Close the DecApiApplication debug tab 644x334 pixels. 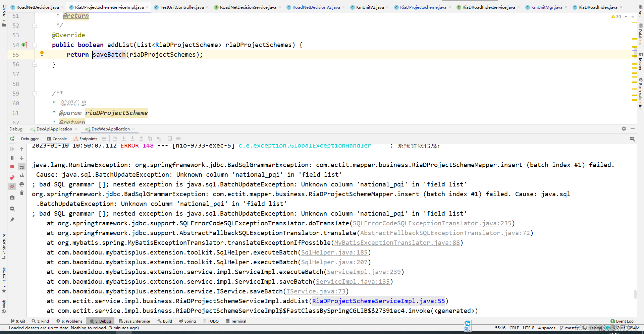[x=76, y=129]
